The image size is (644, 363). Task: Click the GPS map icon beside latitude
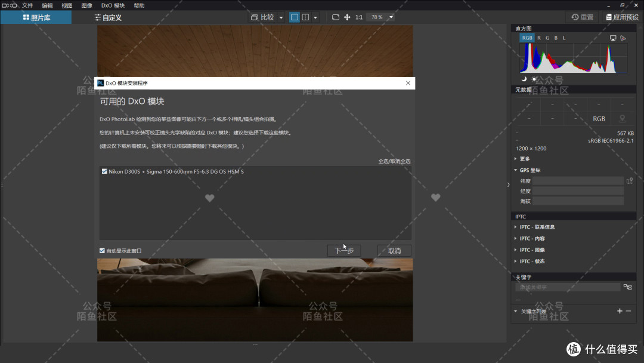click(x=629, y=181)
